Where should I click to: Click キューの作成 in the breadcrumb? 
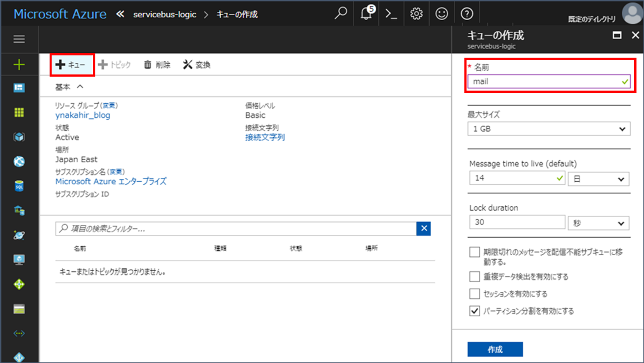[237, 14]
